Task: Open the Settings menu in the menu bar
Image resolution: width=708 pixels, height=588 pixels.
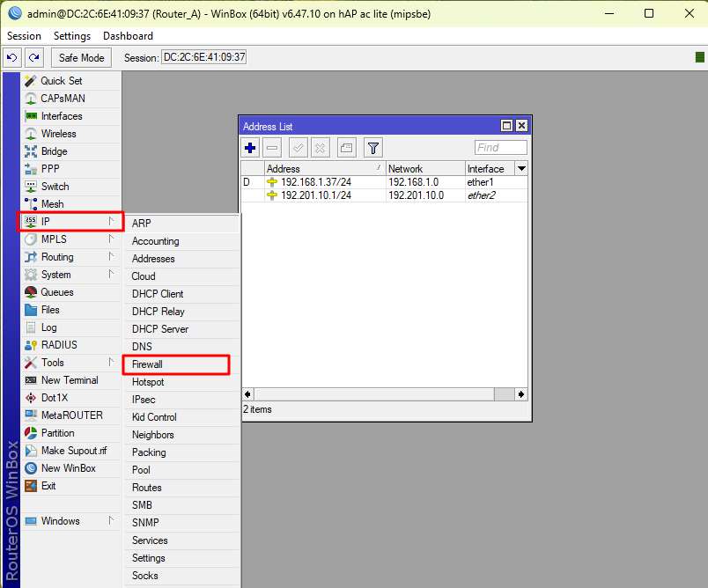Action: (x=71, y=36)
